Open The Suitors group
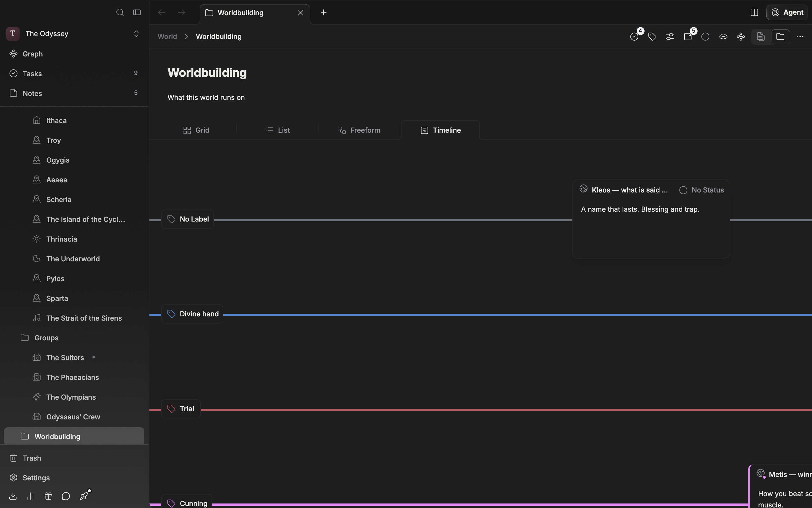 point(74,358)
